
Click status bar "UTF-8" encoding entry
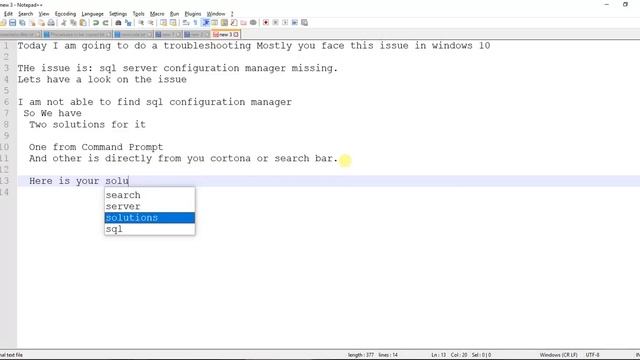[593, 355]
